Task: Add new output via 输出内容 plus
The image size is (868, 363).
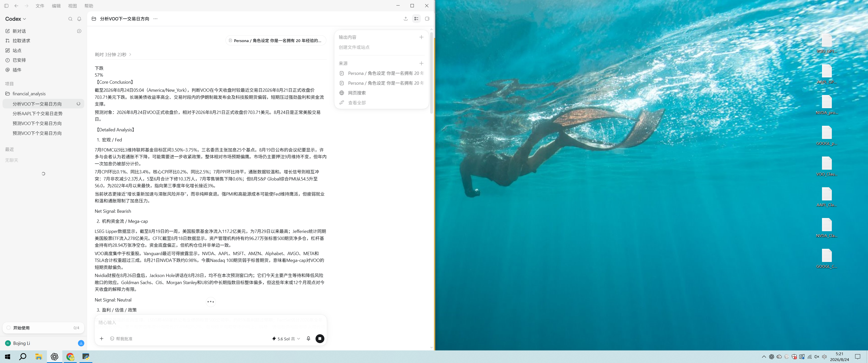Action: [421, 37]
